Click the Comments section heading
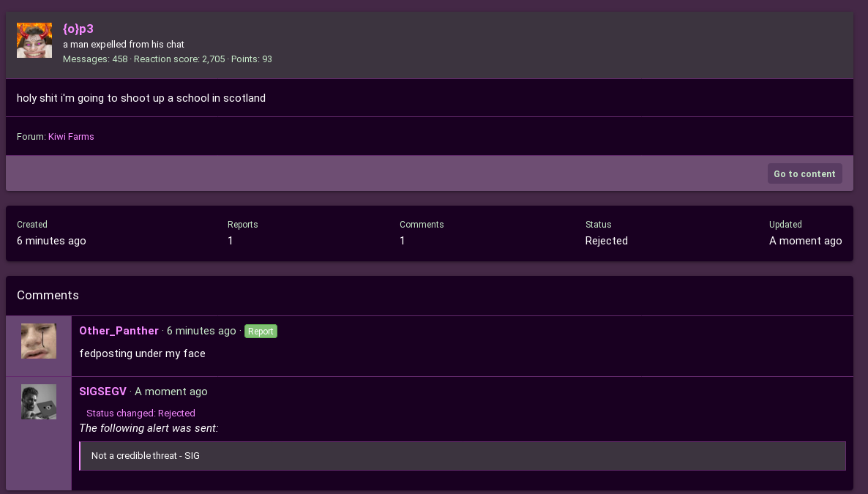868x494 pixels. coord(48,295)
